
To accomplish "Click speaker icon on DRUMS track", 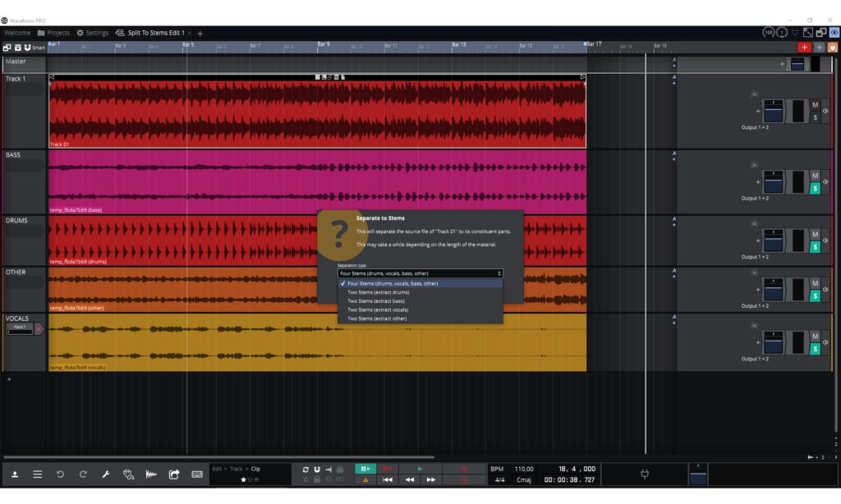I will coord(825,241).
